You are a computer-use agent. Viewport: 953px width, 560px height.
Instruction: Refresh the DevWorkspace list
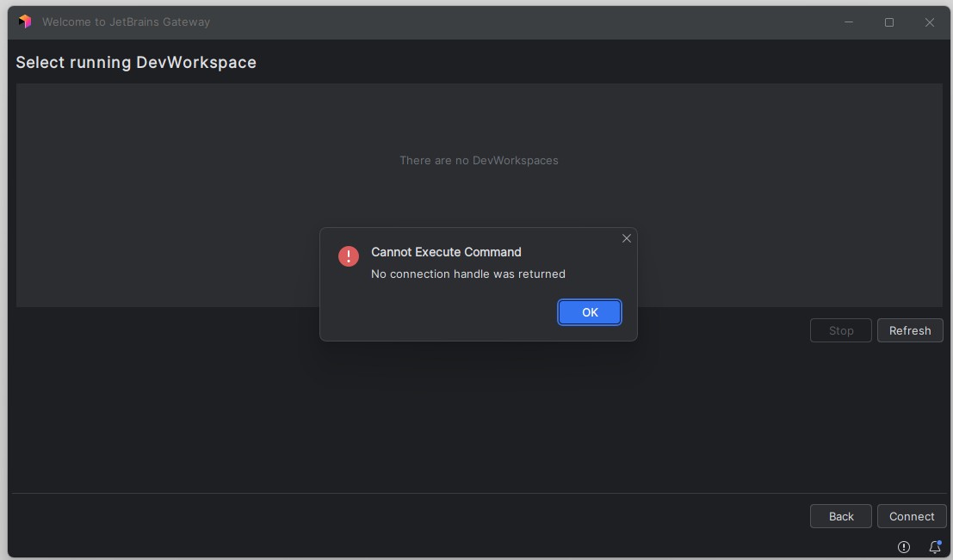tap(910, 330)
